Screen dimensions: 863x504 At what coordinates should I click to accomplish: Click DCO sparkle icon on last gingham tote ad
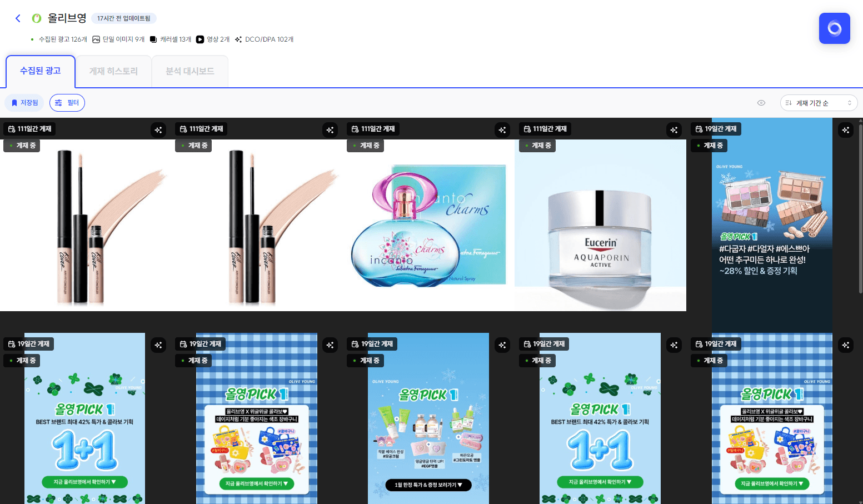click(x=846, y=345)
